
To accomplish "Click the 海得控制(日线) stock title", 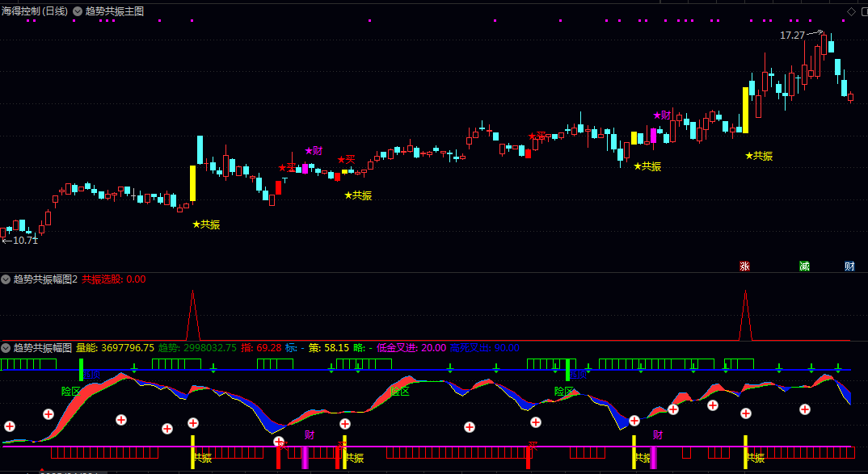I will click(35, 11).
